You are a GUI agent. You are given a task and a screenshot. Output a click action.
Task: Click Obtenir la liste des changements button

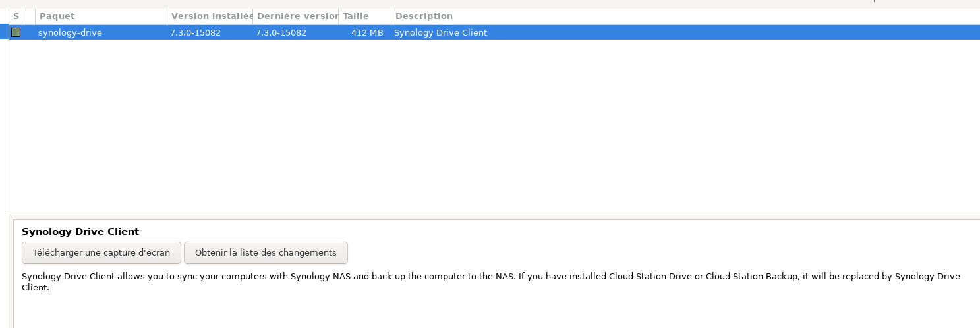point(266,253)
